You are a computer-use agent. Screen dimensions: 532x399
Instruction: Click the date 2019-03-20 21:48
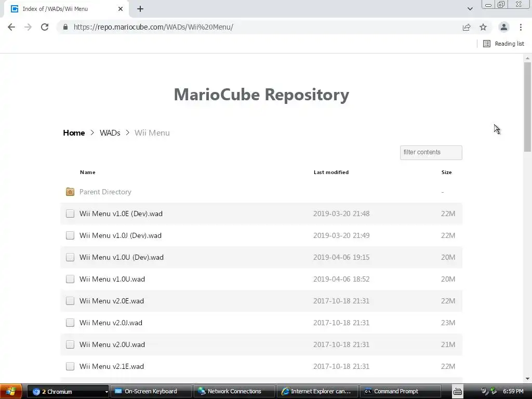click(x=341, y=214)
